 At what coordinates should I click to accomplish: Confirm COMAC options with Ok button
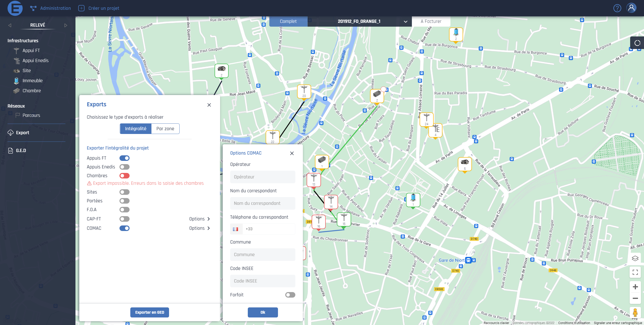(263, 312)
